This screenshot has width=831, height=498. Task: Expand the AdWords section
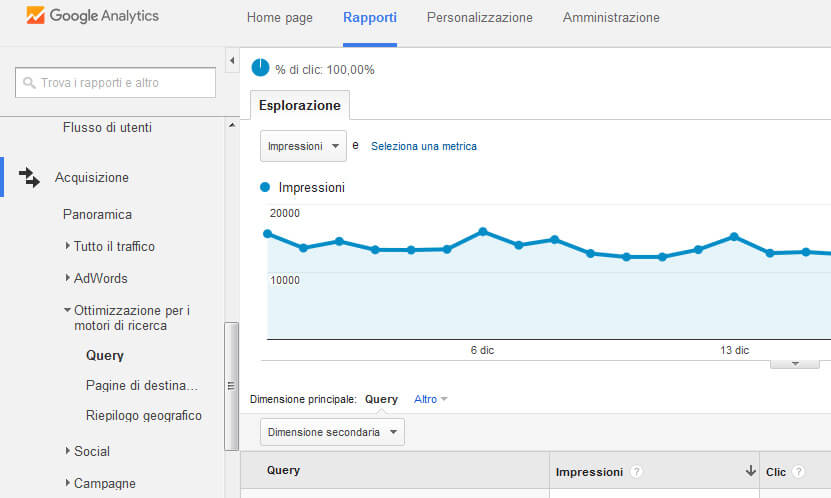pyautogui.click(x=67, y=278)
